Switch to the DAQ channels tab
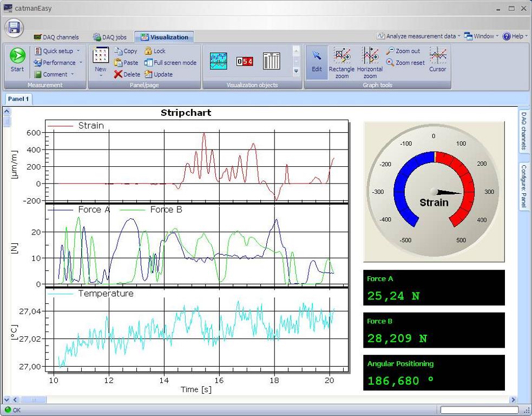The height and width of the screenshot is (416, 532). coord(56,37)
